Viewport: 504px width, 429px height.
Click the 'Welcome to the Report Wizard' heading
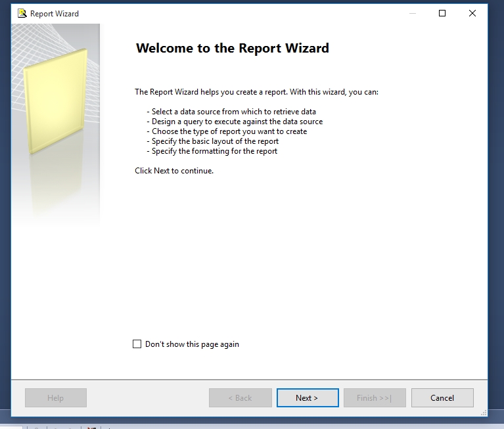232,48
